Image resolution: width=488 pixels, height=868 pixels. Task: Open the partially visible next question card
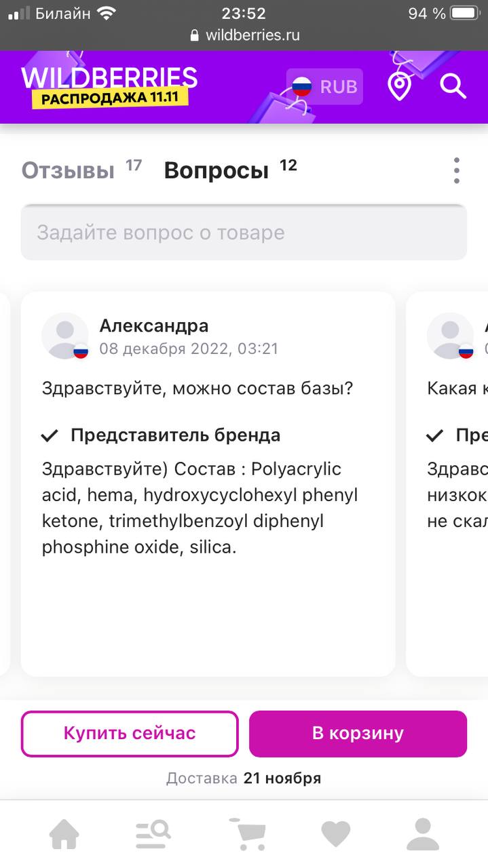click(447, 484)
